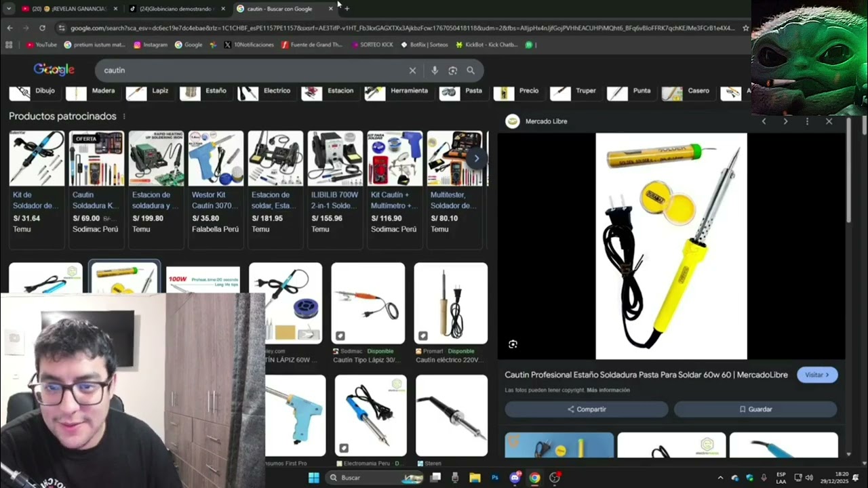Open Sodimac Cautín Tipo Lápiz image result
Image resolution: width=868 pixels, height=488 pixels.
click(368, 313)
